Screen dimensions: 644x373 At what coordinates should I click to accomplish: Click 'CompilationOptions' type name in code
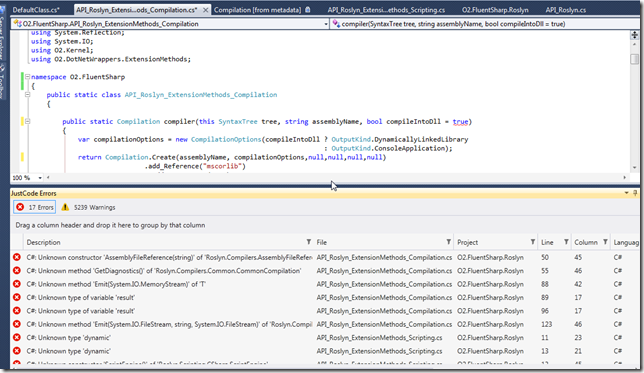226,139
